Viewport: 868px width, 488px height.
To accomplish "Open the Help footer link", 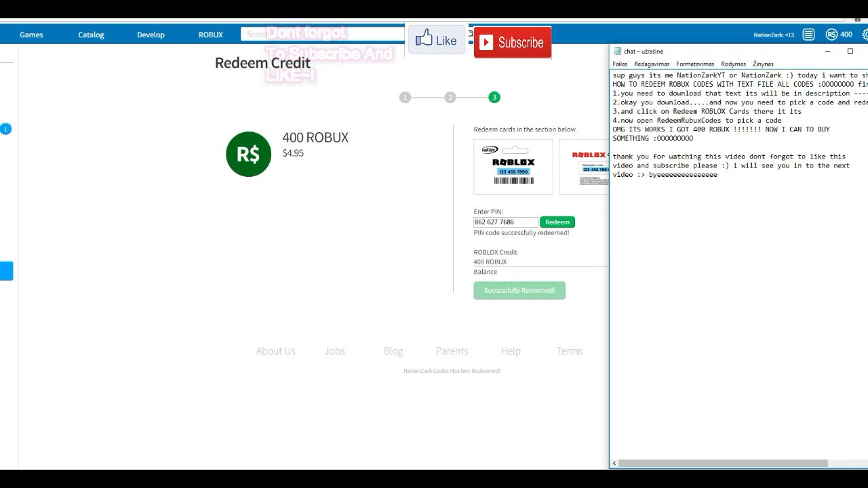I will coord(511,351).
